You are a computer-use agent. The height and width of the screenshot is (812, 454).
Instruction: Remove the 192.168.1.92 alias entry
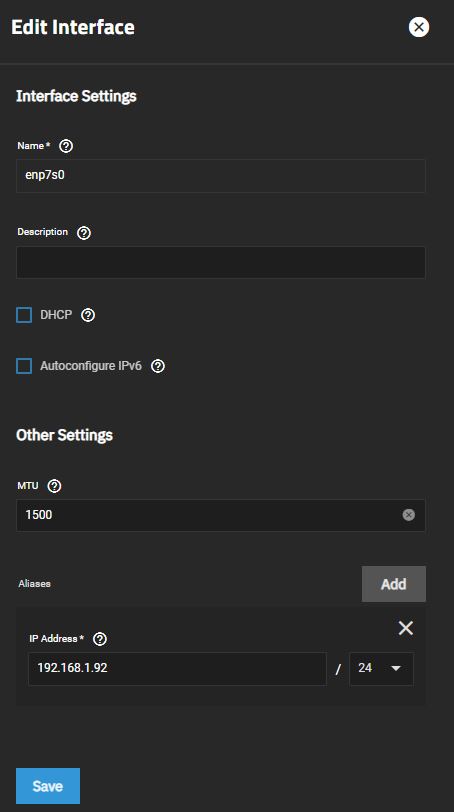(x=405, y=628)
